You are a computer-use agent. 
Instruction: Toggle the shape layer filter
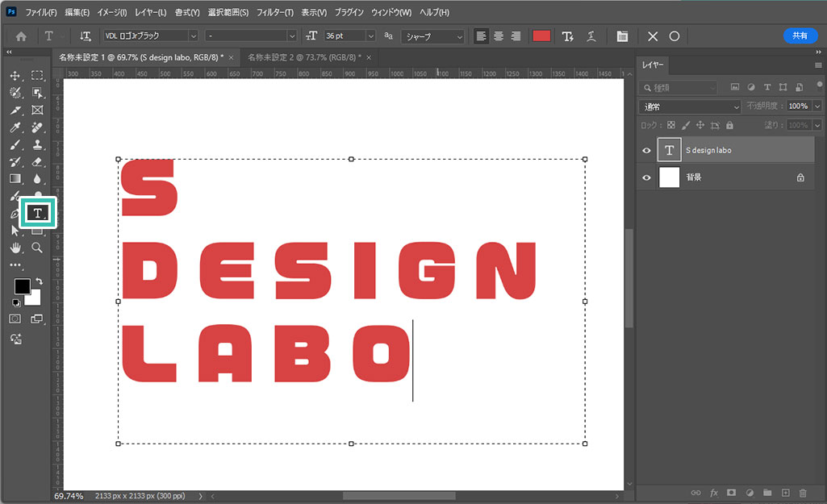[x=783, y=87]
